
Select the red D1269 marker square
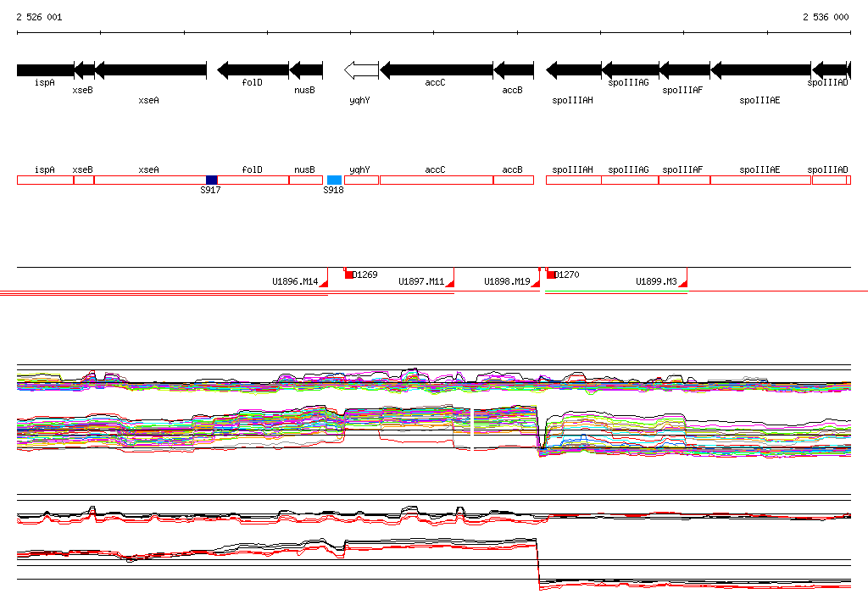pos(348,274)
